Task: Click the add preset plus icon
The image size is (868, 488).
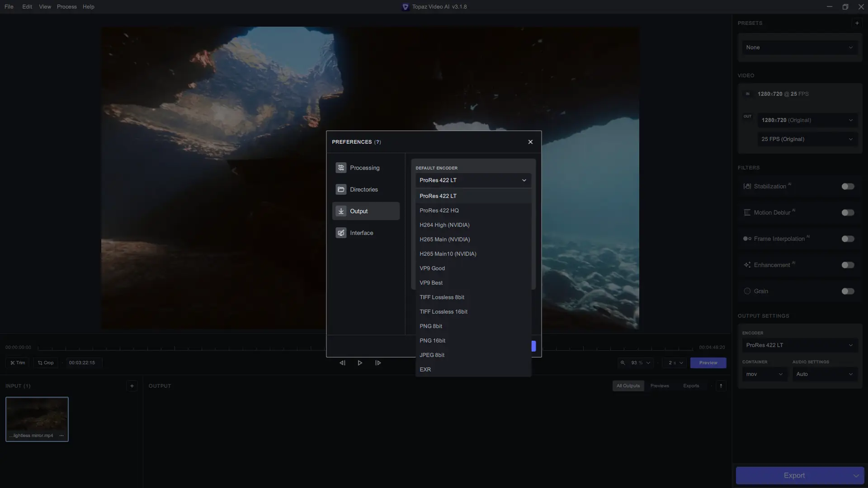Action: pyautogui.click(x=857, y=23)
